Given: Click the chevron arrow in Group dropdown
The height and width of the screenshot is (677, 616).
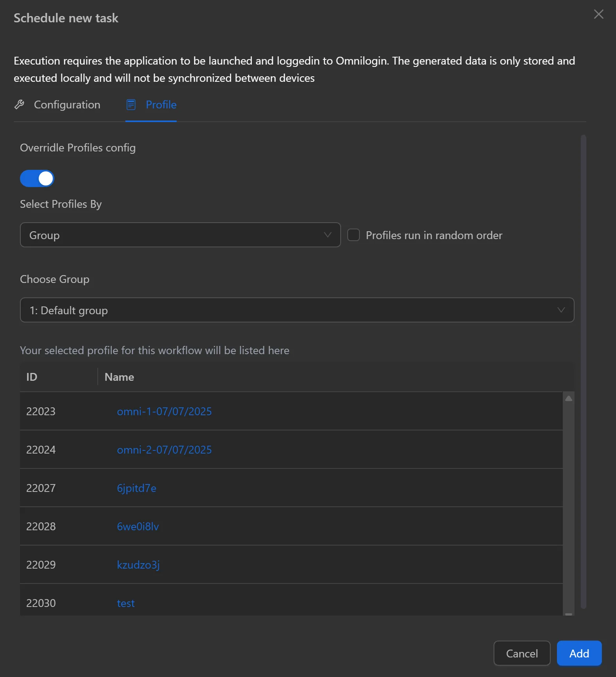Looking at the screenshot, I should (x=328, y=235).
